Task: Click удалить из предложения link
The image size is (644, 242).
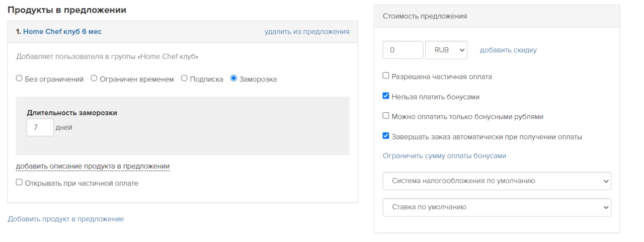Action: [307, 31]
